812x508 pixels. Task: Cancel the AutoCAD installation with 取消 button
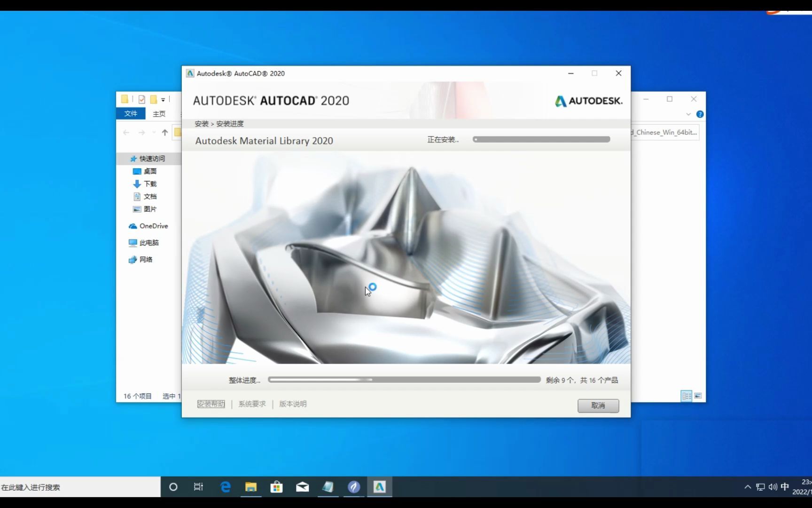[598, 405]
